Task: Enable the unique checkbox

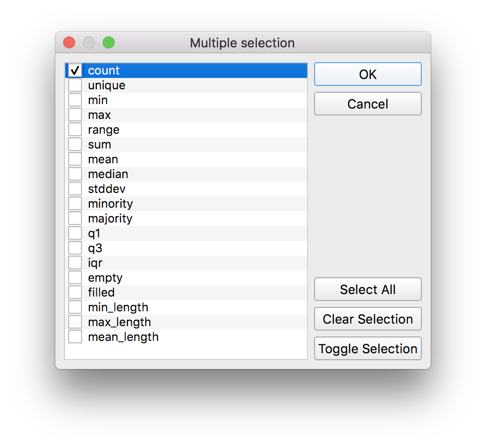Action: [x=75, y=85]
